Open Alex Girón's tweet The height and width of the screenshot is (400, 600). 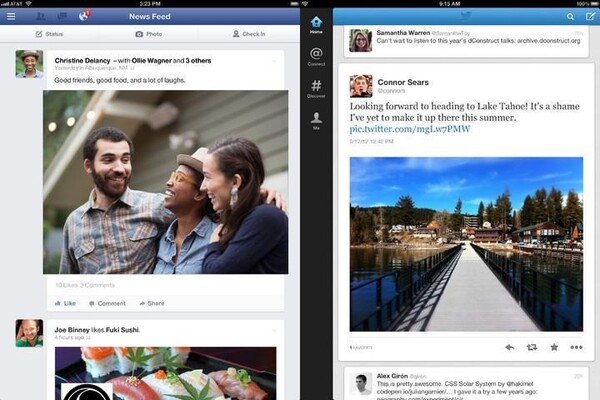click(x=466, y=384)
